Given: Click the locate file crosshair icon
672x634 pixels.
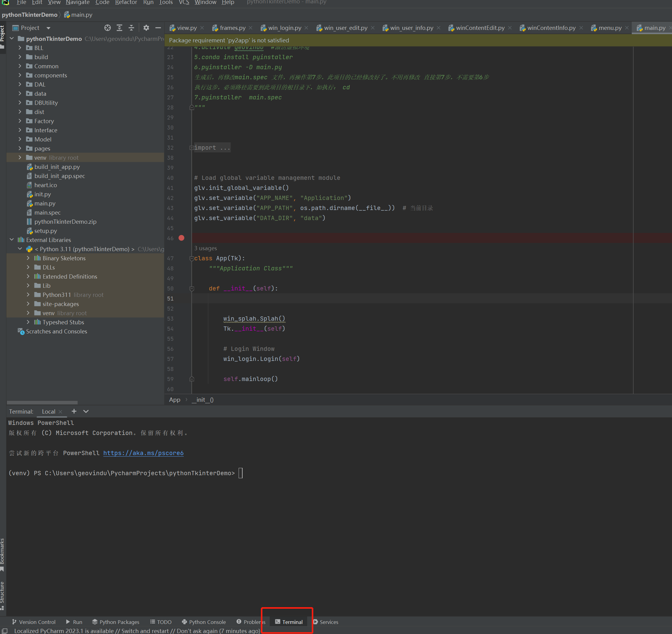Looking at the screenshot, I should tap(108, 28).
